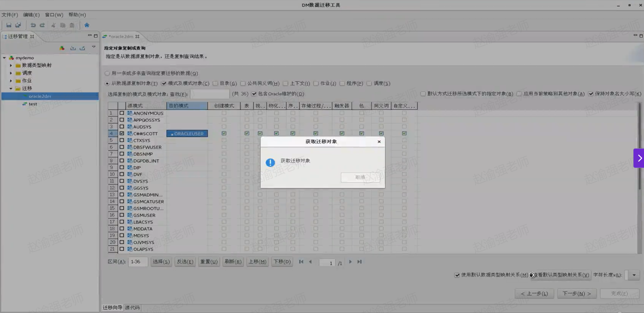The width and height of the screenshot is (644, 313).
Task: Click the schema search input field
Action: coord(210,94)
